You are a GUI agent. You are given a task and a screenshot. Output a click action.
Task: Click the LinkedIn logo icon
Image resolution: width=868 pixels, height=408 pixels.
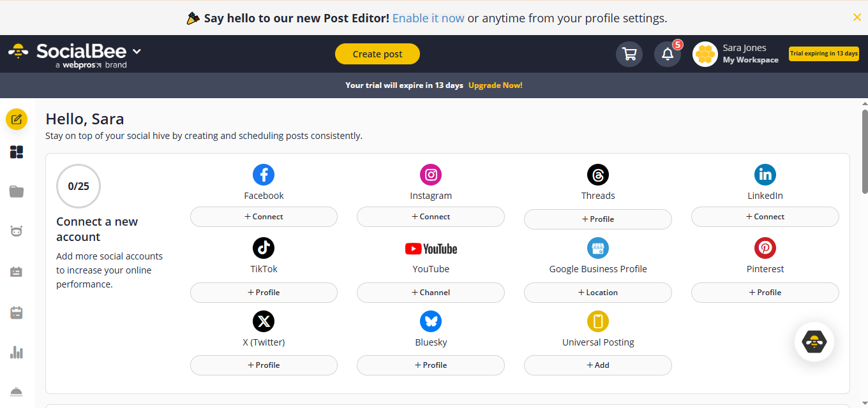tap(765, 175)
